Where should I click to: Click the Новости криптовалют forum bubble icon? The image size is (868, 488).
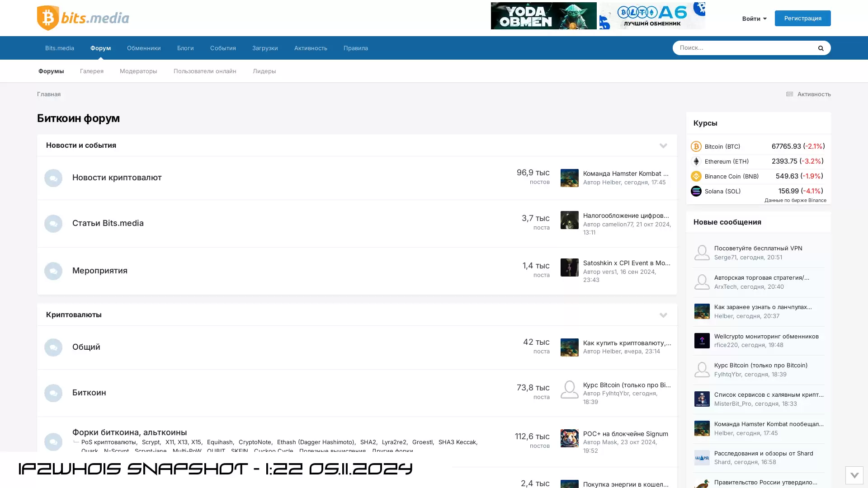(x=53, y=178)
